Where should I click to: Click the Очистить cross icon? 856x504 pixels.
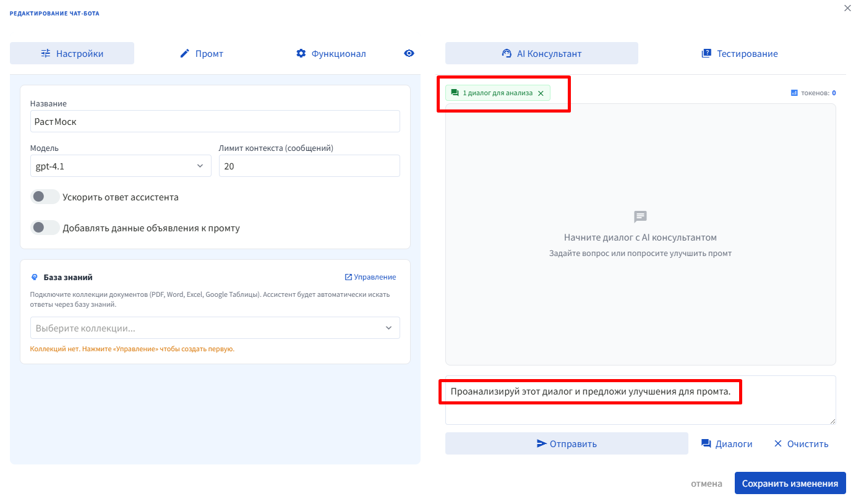tap(778, 443)
